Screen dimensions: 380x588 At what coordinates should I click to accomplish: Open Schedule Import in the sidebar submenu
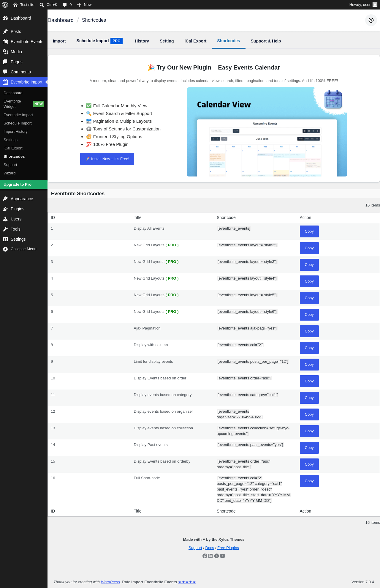pyautogui.click(x=24, y=123)
